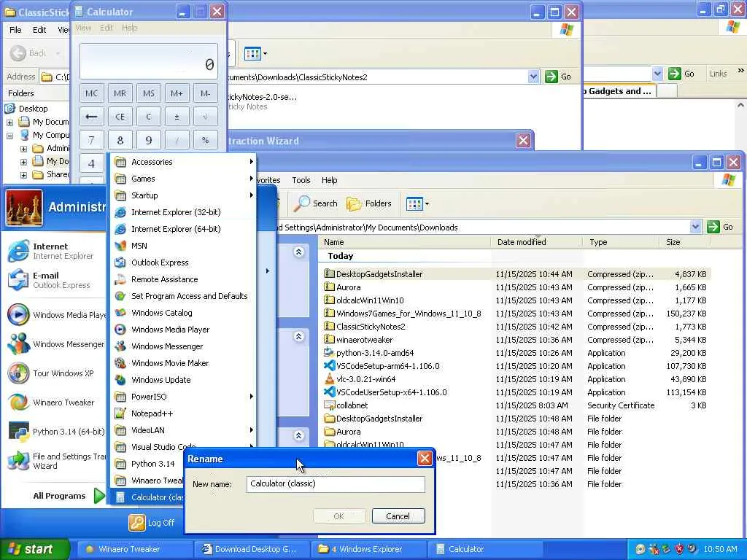This screenshot has height=560, width=747.
Task: Open File menu in ClassicStickyNotes window
Action: [16, 29]
